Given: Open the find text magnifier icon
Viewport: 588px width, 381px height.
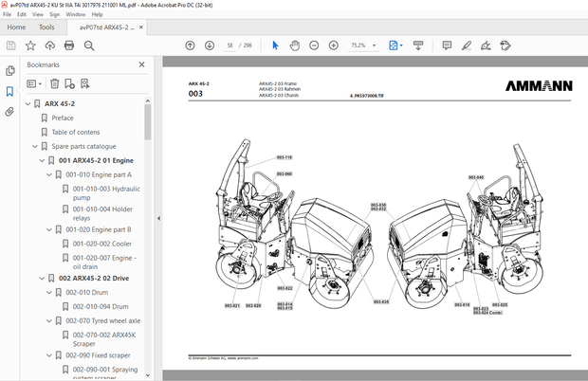Looking at the screenshot, I should pos(89,45).
